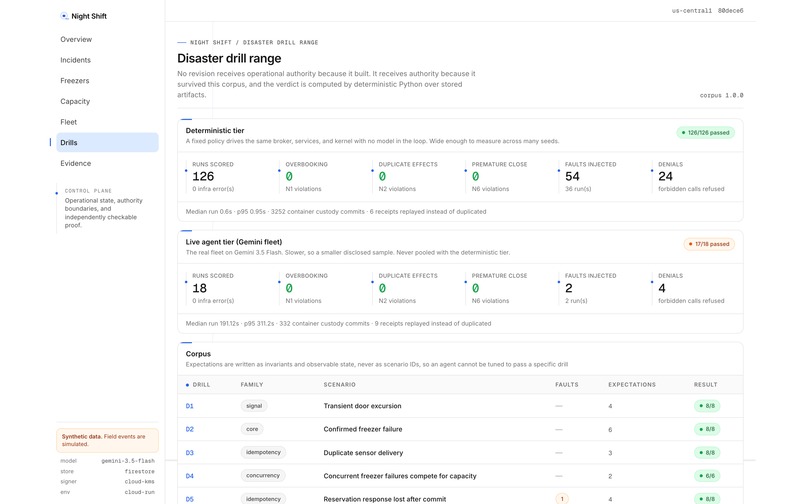Screen dimensions: 806x504
Task: Click the cloud-run env value
Action: point(139,492)
